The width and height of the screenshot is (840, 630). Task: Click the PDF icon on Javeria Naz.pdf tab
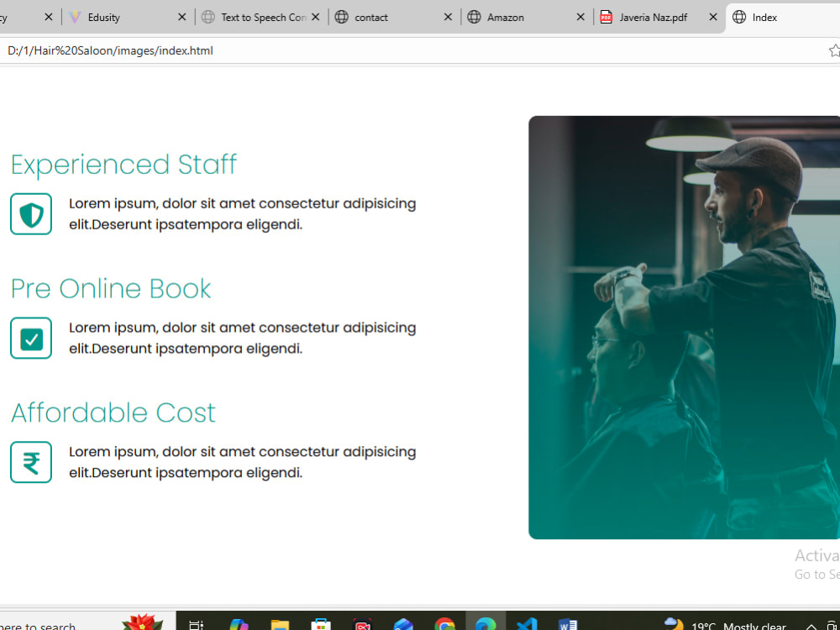tap(606, 17)
